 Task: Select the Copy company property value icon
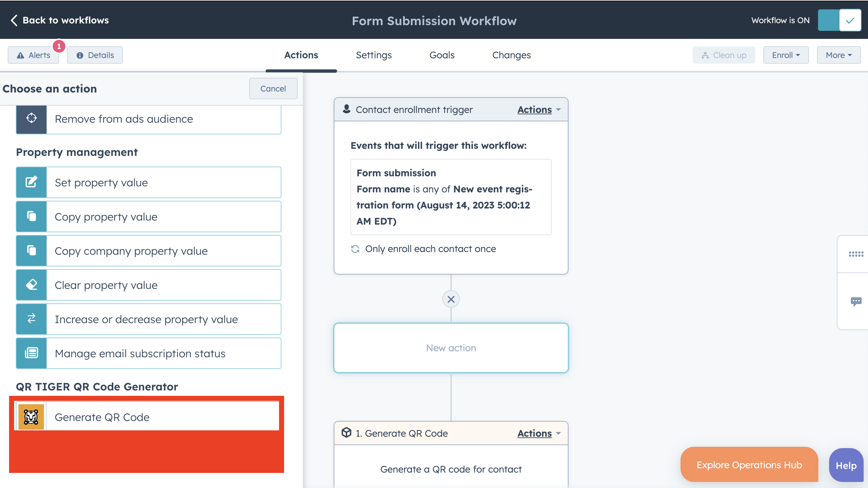[x=31, y=251]
